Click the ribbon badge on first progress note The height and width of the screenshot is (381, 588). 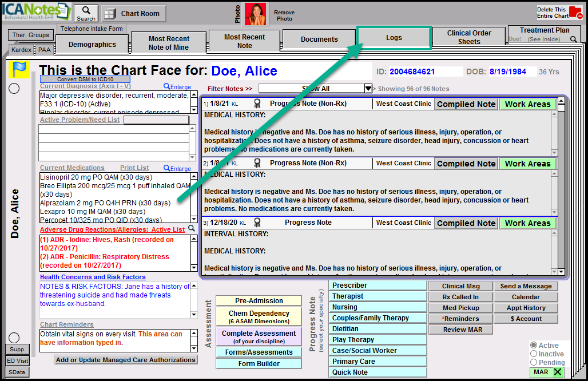pyautogui.click(x=257, y=104)
